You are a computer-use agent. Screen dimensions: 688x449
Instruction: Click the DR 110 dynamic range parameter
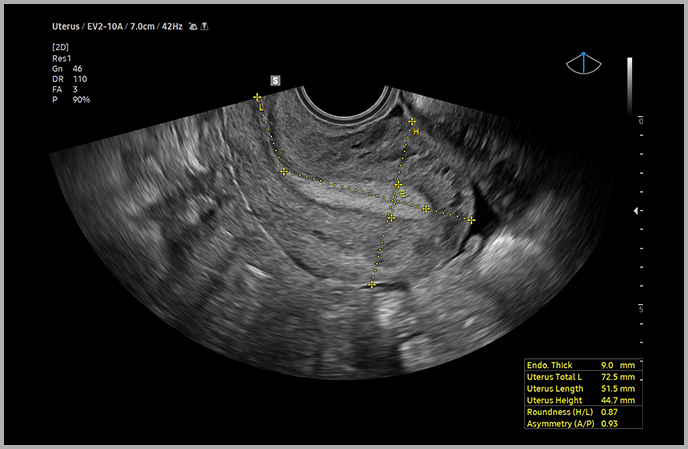[68, 78]
